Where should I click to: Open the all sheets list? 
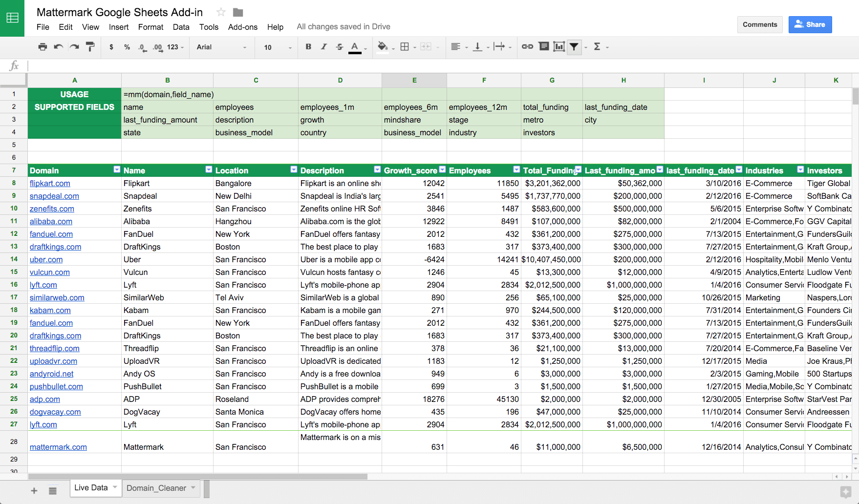point(53,490)
